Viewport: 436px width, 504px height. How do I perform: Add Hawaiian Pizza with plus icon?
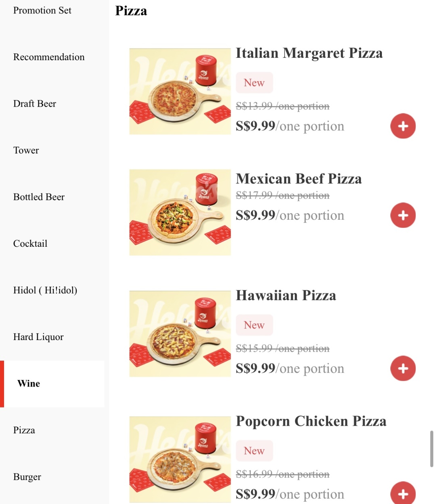point(403,368)
